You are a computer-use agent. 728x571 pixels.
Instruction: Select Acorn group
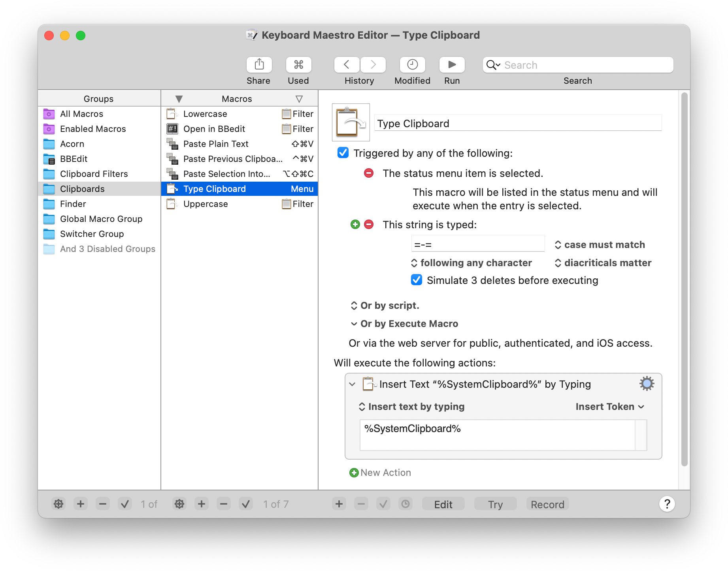click(x=99, y=144)
